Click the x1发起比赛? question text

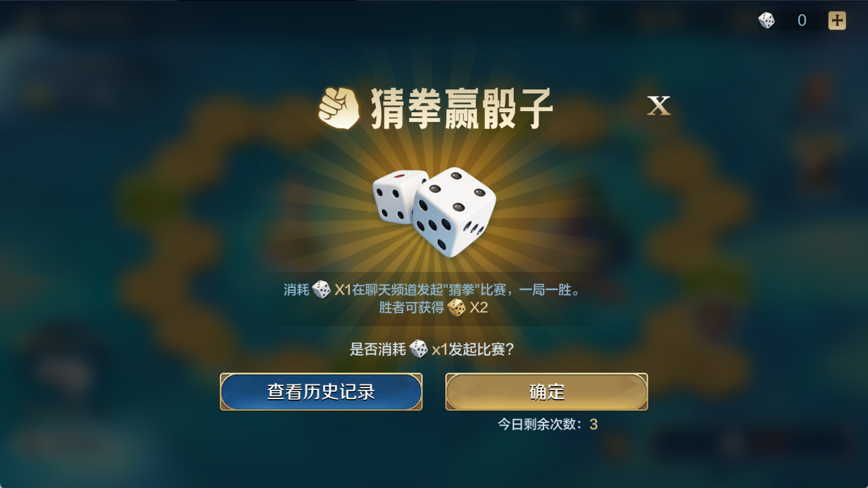coord(473,349)
